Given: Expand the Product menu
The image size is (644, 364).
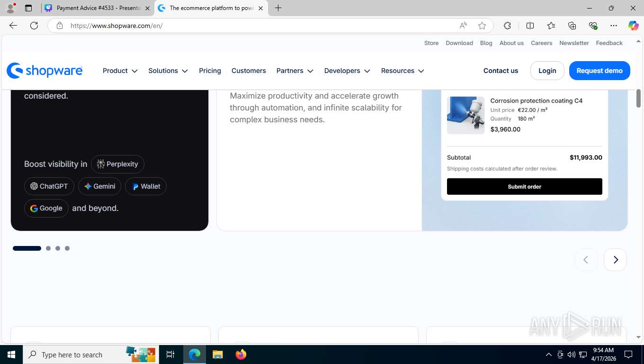Looking at the screenshot, I should click(120, 71).
